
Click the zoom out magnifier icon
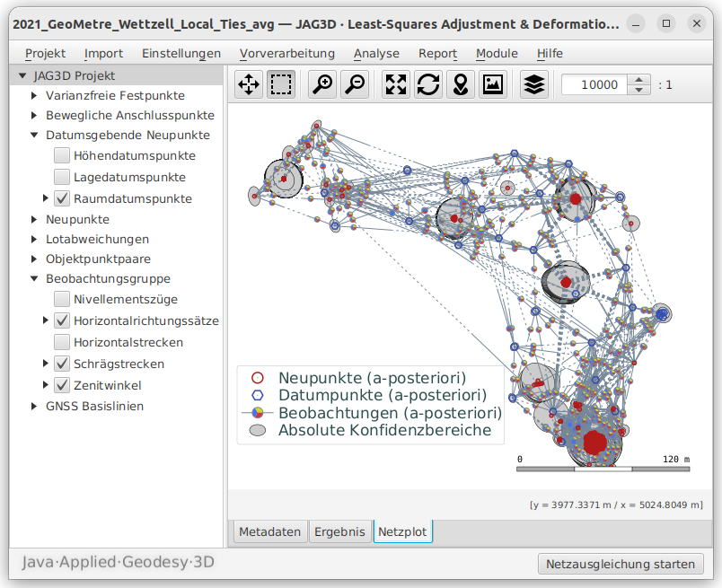click(x=354, y=84)
